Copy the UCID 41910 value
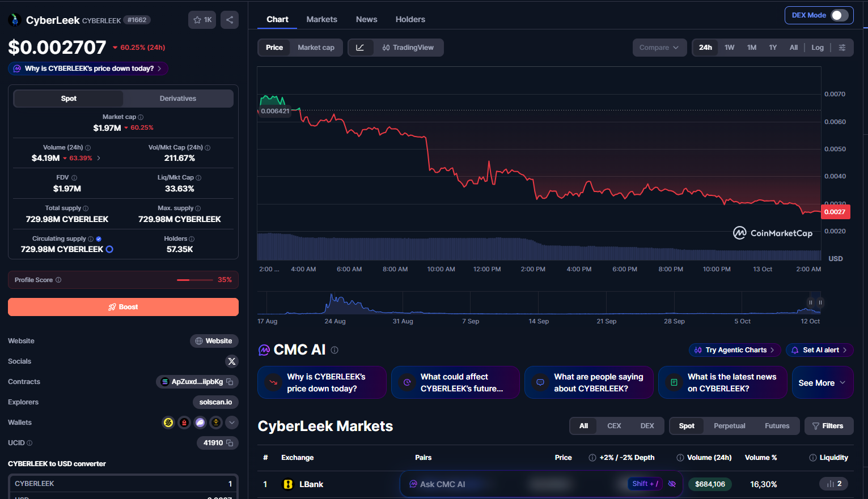 point(230,443)
